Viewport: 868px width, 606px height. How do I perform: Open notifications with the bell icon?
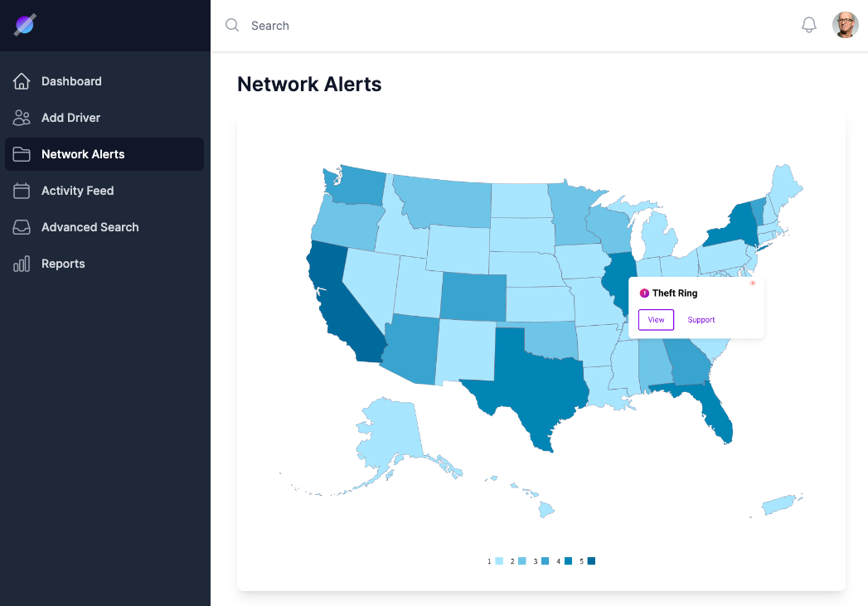pyautogui.click(x=809, y=25)
